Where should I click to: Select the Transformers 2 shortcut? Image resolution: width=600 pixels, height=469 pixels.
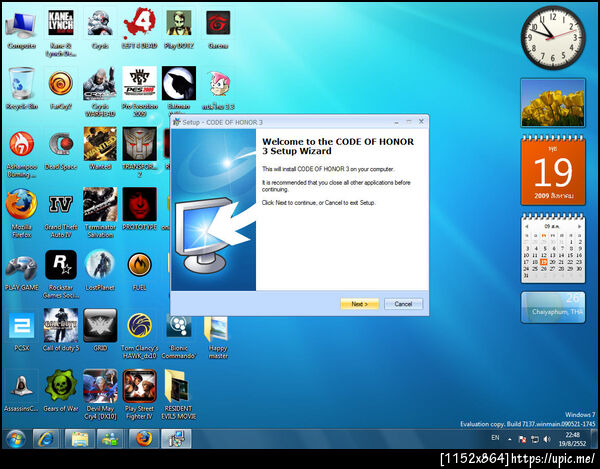pos(140,152)
